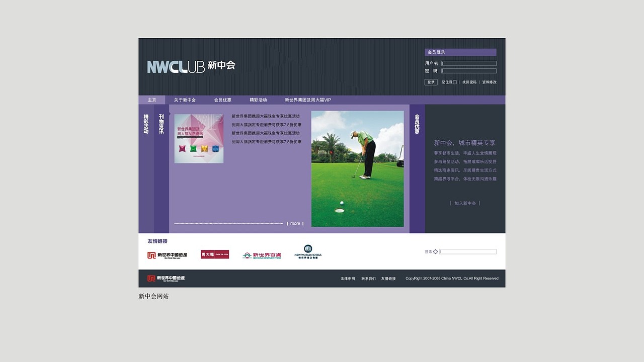
Task: Switch to the vertical 会员优惠 tab
Action: point(416,124)
